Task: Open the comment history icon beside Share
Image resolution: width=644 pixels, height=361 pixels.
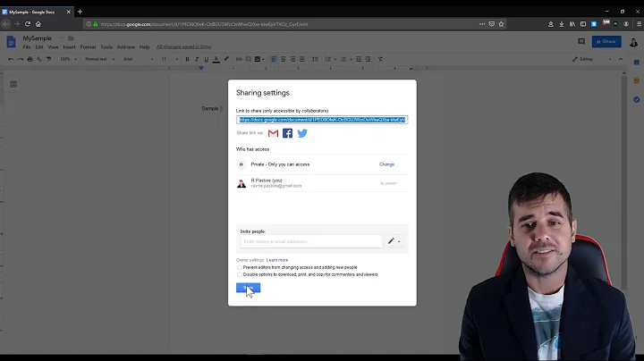Action: click(x=581, y=41)
